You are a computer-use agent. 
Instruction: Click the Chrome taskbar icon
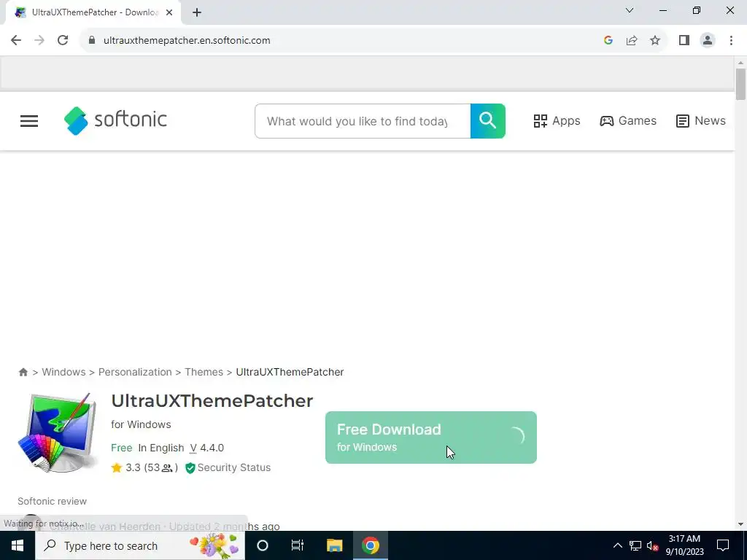tap(370, 545)
